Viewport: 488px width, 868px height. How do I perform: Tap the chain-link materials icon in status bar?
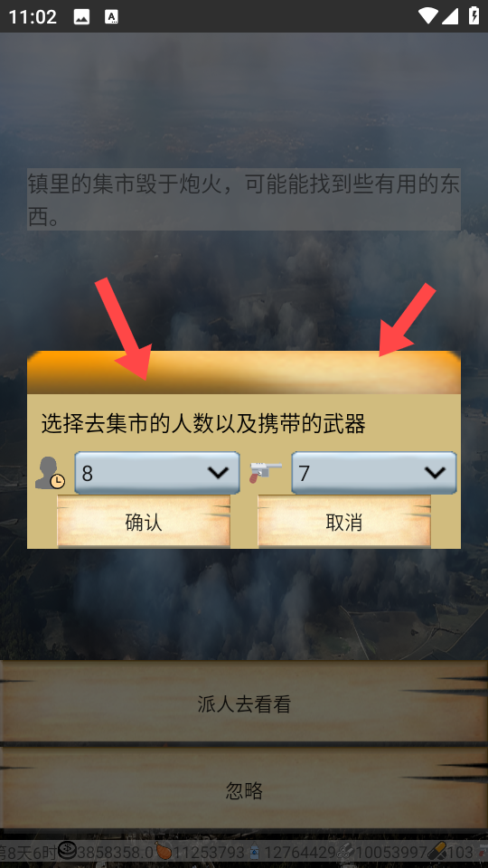345,852
